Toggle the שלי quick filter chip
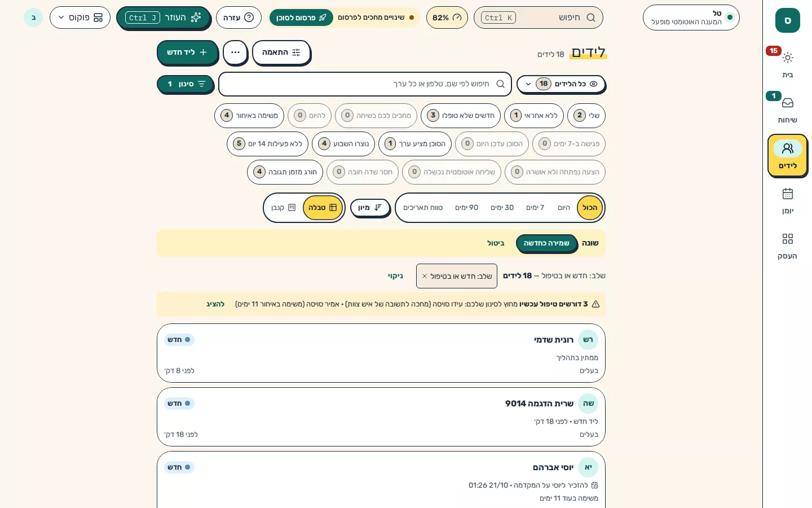812x508 pixels. coord(586,116)
